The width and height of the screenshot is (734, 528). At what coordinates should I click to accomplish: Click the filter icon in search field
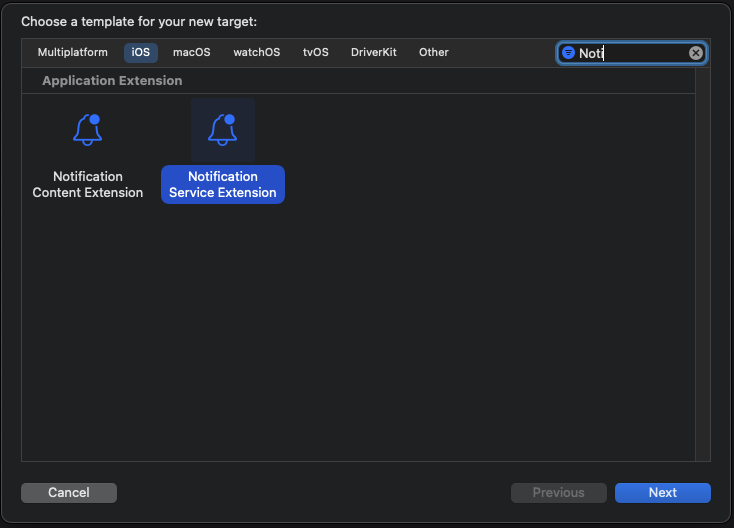click(x=568, y=53)
